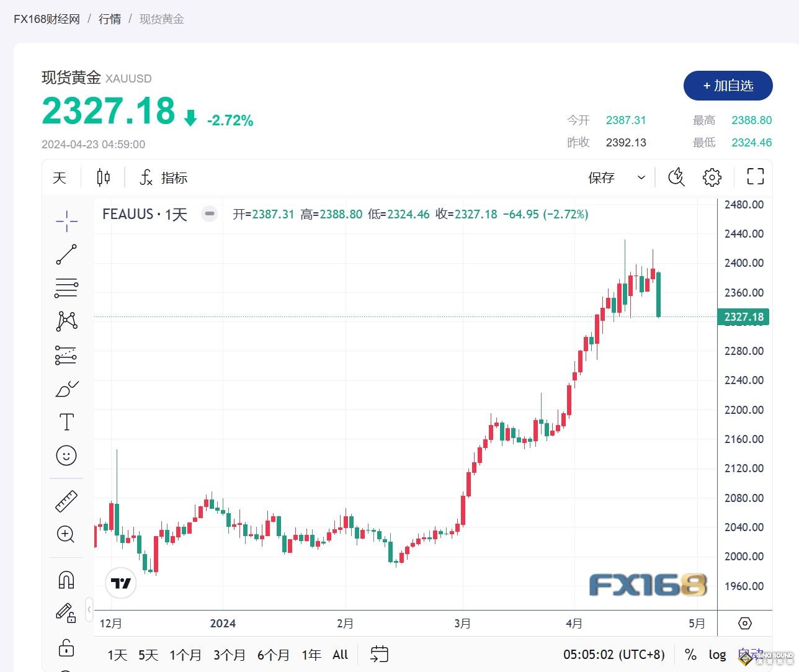Select the measure ruler tool
The image size is (799, 672).
66,501
